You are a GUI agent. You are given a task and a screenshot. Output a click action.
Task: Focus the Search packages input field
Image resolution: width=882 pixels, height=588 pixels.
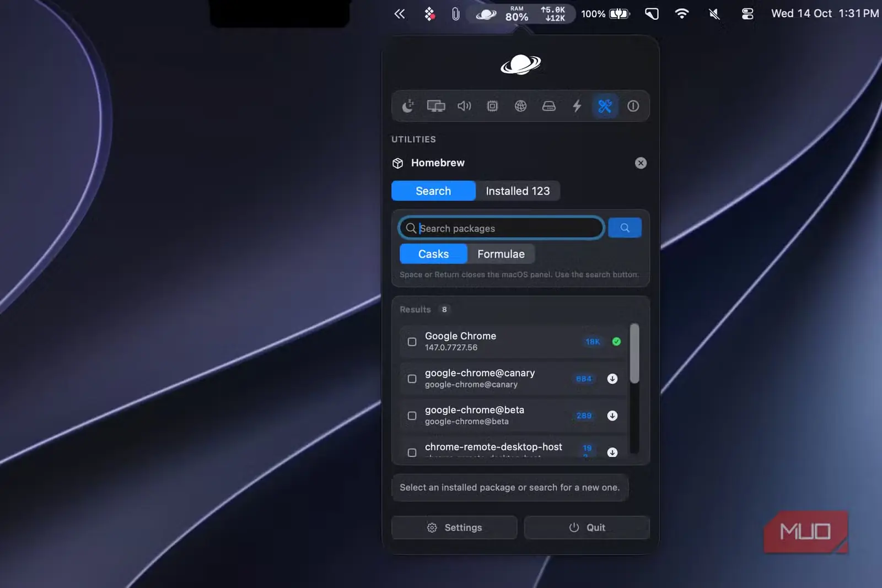point(501,228)
